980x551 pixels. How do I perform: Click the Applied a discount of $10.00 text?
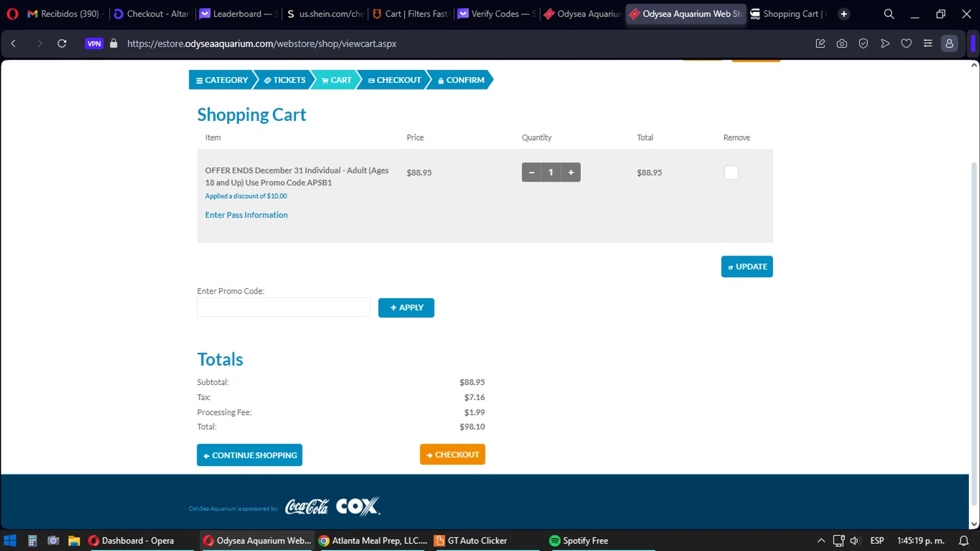click(x=246, y=196)
